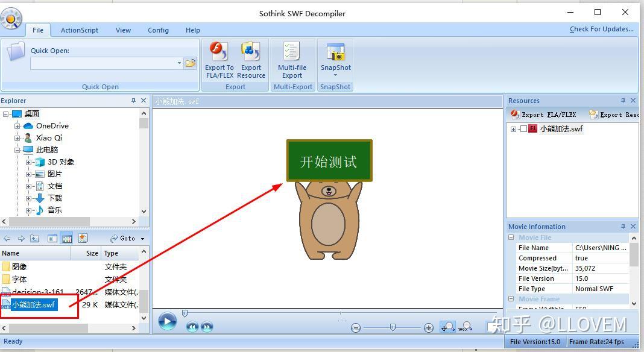Viewport: 644px width, 352px height.
Task: Zoom in with the plus button
Action: tap(428, 328)
